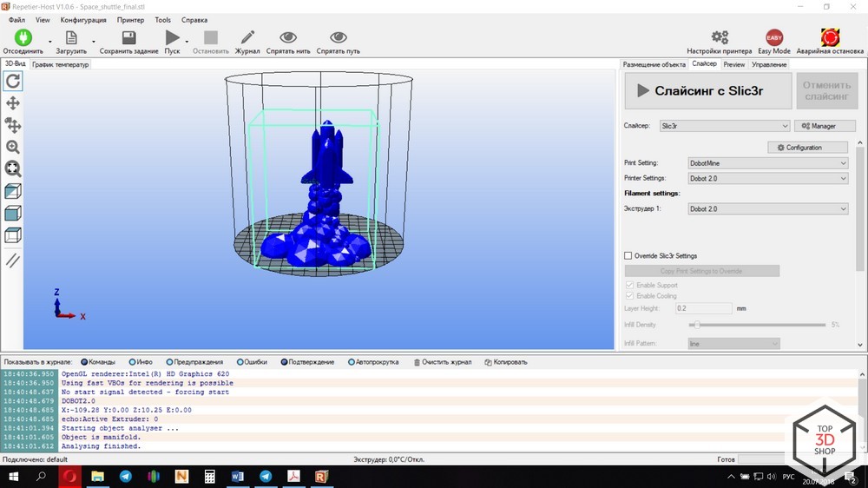The width and height of the screenshot is (868, 488).
Task: Click Копировать log button
Action: [506, 362]
